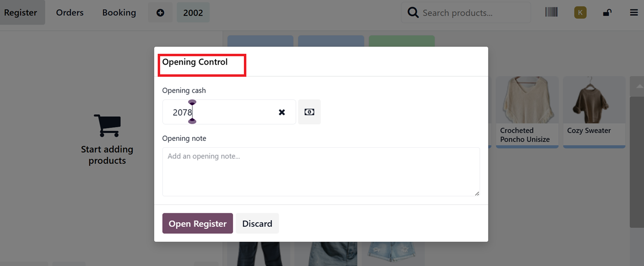This screenshot has height=266, width=644.
Task: Select the Cozy Sweater product
Action: (x=594, y=111)
